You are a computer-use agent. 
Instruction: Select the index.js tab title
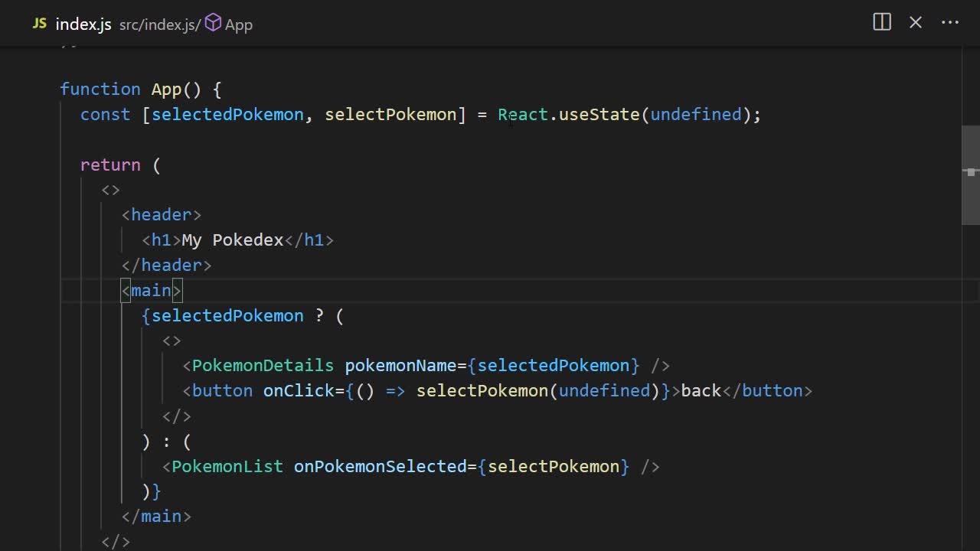[x=83, y=24]
